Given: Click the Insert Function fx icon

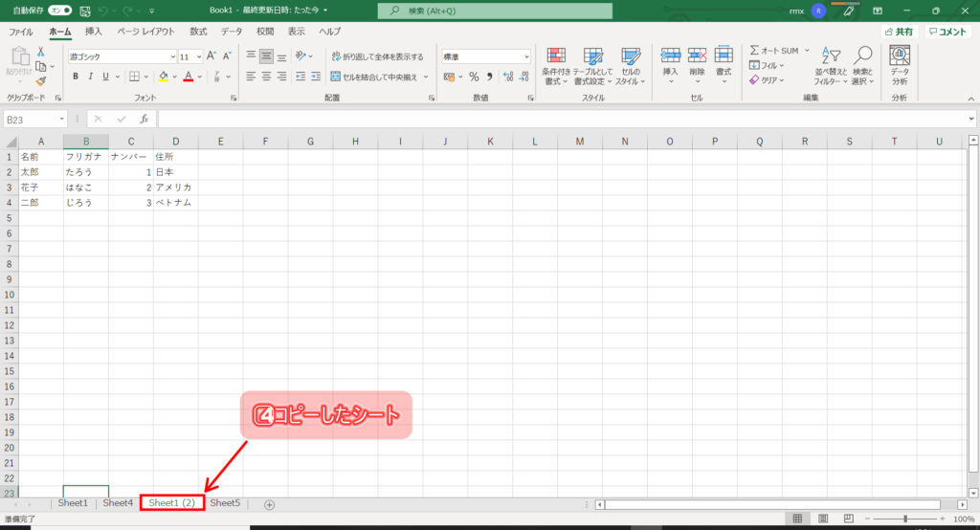Looking at the screenshot, I should [144, 119].
